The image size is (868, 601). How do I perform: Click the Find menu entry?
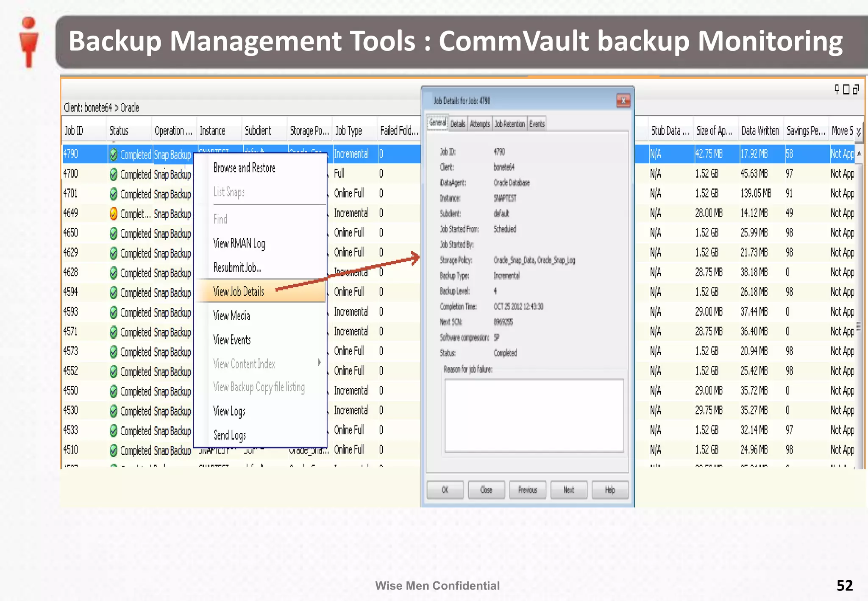(220, 219)
